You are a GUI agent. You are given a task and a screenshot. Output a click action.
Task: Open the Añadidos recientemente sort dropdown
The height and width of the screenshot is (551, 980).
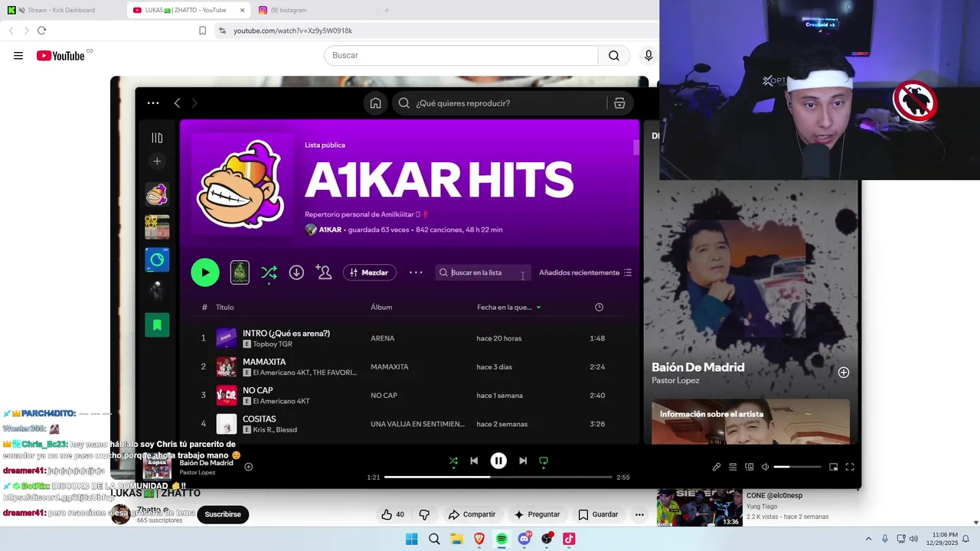tap(585, 272)
